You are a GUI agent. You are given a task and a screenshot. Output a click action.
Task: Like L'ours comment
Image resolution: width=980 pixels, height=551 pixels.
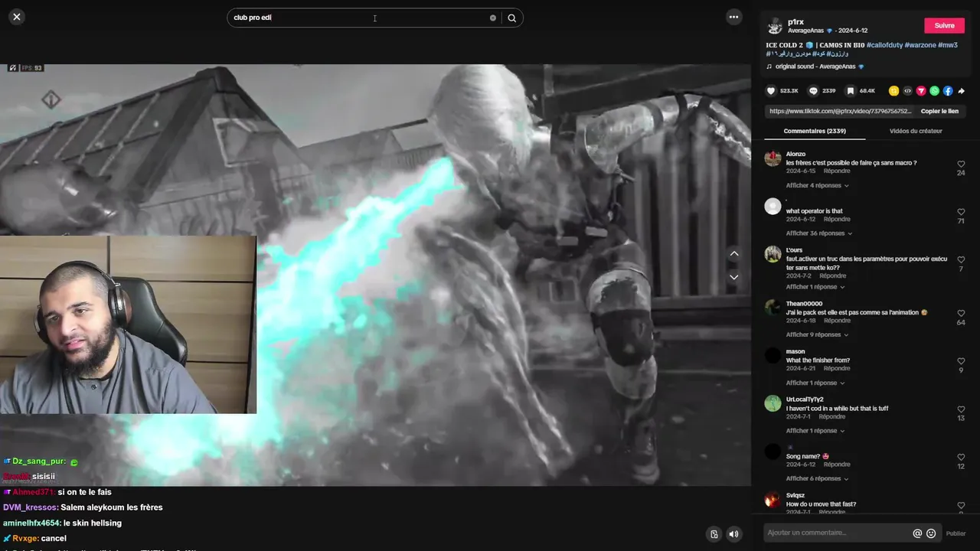coord(961,260)
